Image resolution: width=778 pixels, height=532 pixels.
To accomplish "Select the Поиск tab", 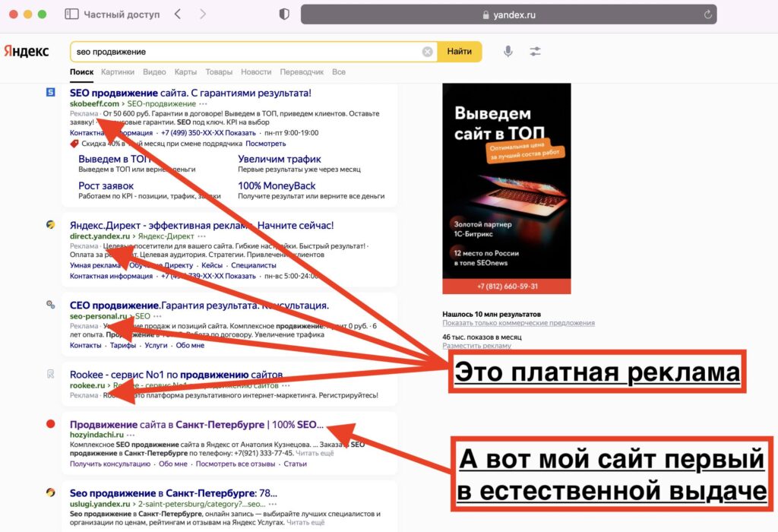I will coord(81,72).
